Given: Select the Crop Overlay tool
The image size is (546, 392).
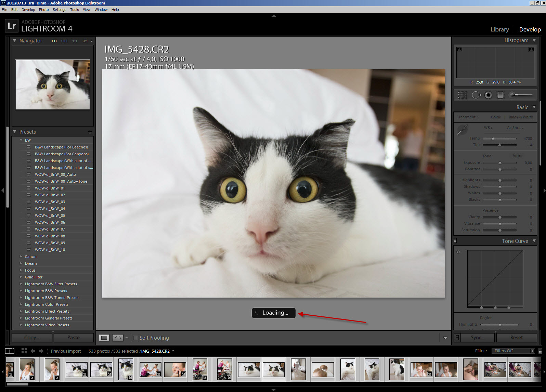Looking at the screenshot, I should (x=463, y=95).
